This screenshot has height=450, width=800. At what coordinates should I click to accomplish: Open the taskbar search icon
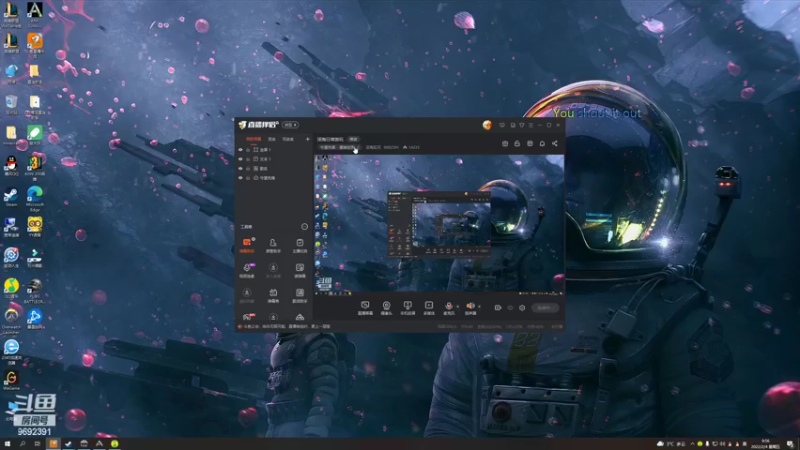point(22,444)
